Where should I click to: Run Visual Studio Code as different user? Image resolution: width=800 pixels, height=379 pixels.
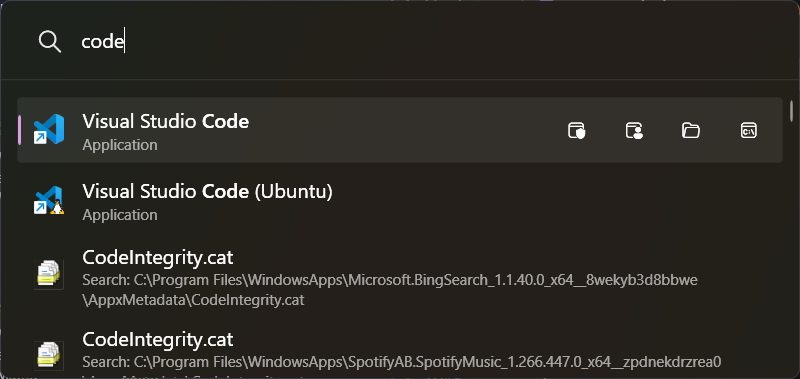(634, 131)
